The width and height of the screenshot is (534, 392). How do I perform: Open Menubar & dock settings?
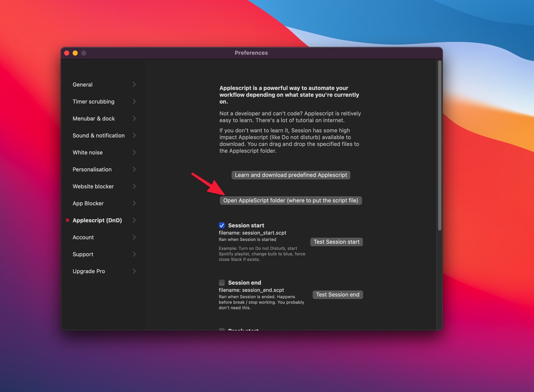pyautogui.click(x=94, y=118)
